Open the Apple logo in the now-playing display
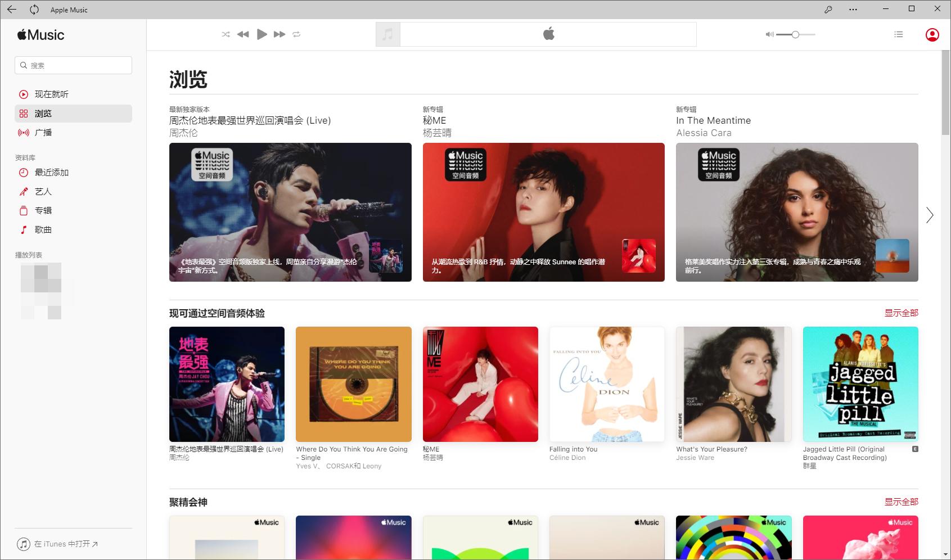The height and width of the screenshot is (560, 951). [x=549, y=34]
